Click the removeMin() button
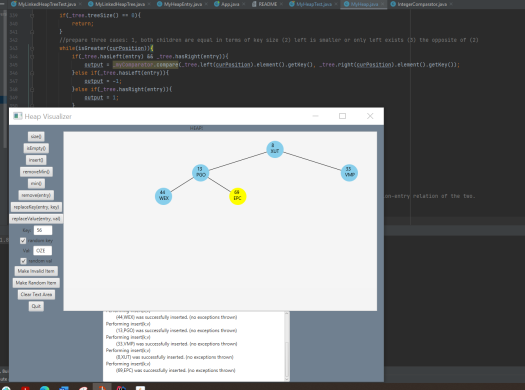Viewport: 525px width, 390px height. (36, 172)
